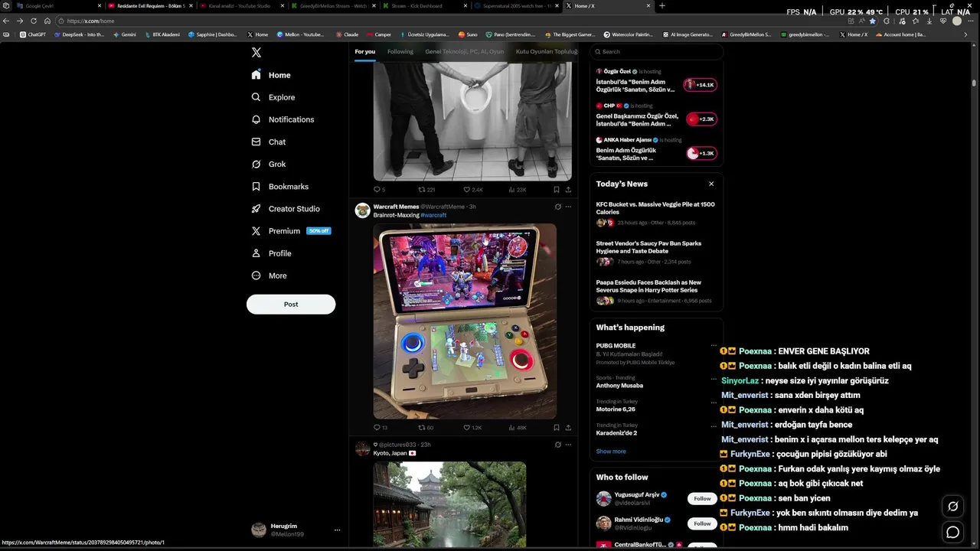Follow Yugusuguf Arşiv
This screenshot has width=980, height=551.
702,498
